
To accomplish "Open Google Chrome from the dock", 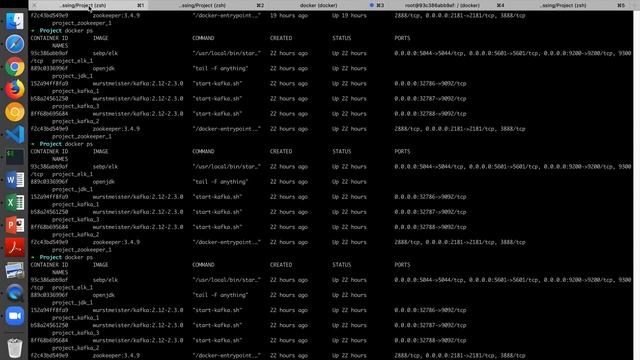I will (15, 67).
